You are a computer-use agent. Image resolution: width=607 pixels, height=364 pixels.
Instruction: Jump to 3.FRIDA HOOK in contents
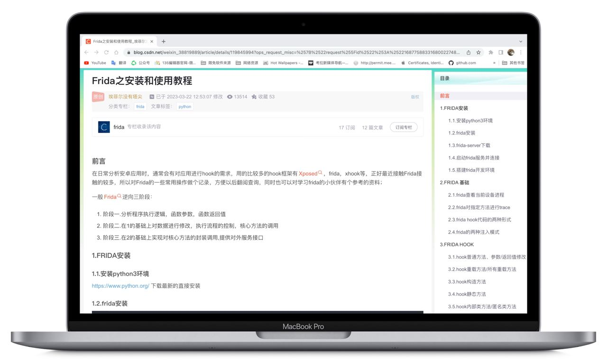tap(457, 245)
